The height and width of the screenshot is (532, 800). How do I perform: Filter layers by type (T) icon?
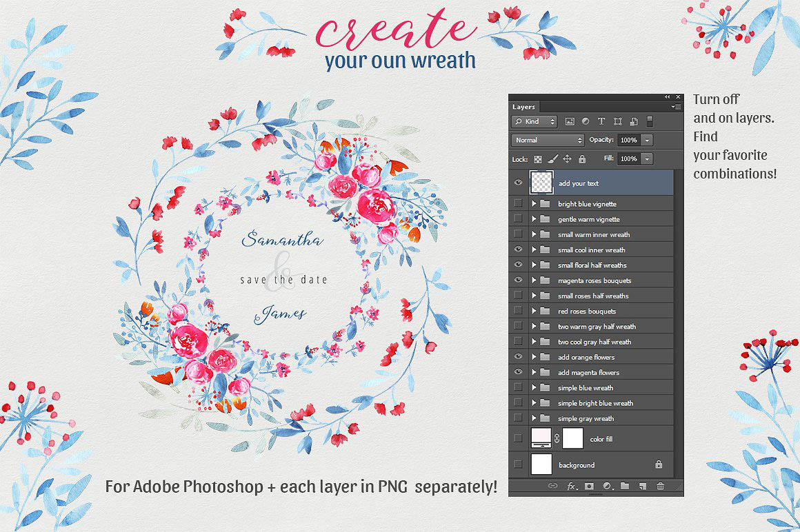[x=601, y=121]
